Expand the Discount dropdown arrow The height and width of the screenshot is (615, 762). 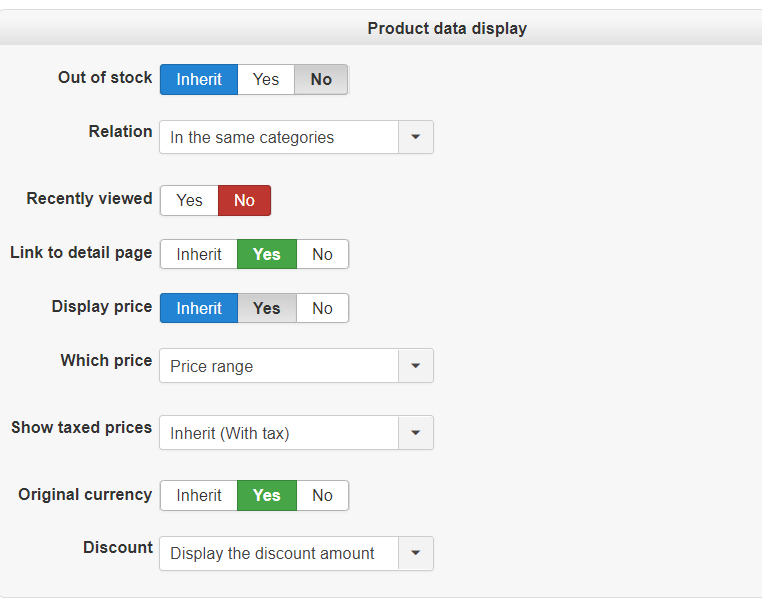point(416,554)
